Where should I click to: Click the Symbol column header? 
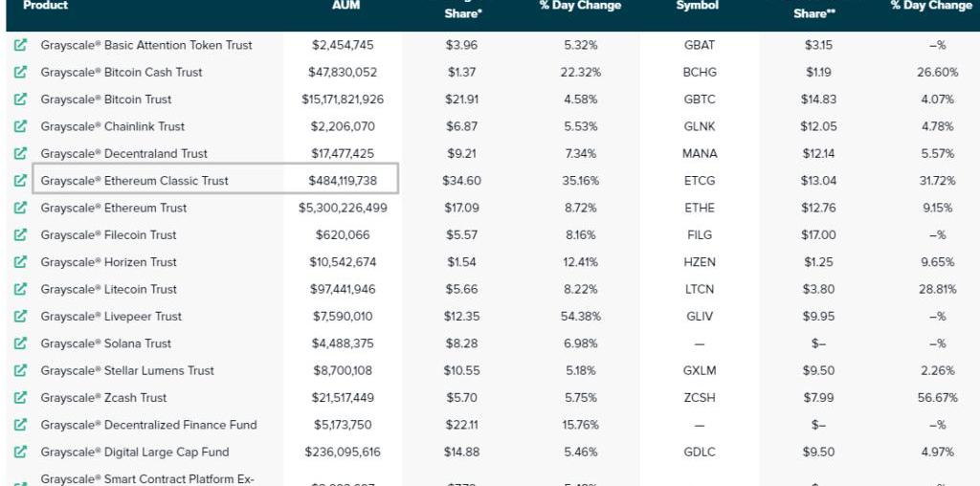(697, 6)
